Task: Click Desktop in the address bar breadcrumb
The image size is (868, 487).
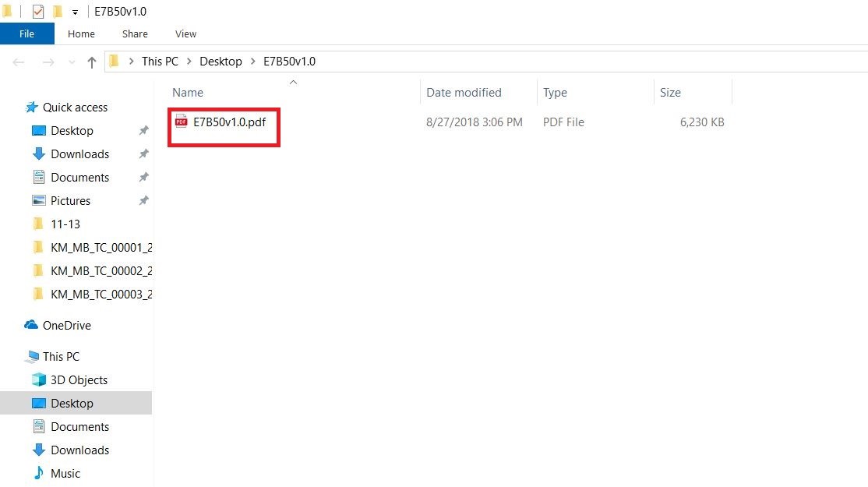Action: point(221,62)
